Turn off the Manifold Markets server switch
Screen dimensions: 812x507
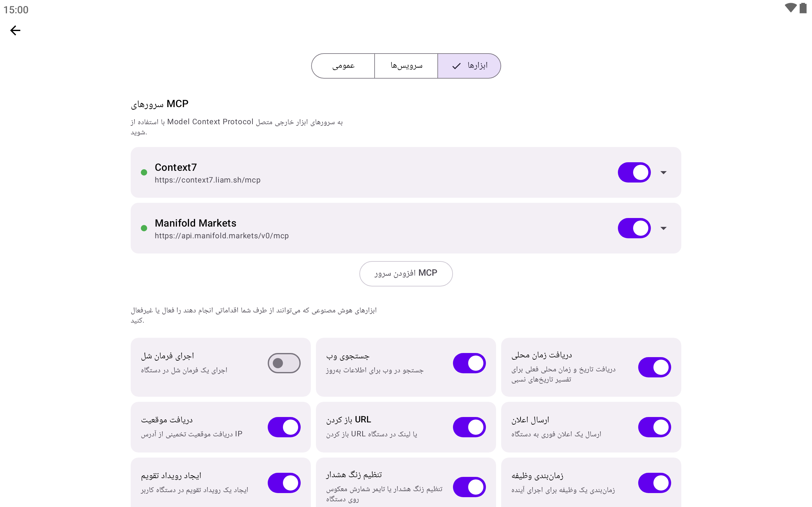pyautogui.click(x=634, y=228)
